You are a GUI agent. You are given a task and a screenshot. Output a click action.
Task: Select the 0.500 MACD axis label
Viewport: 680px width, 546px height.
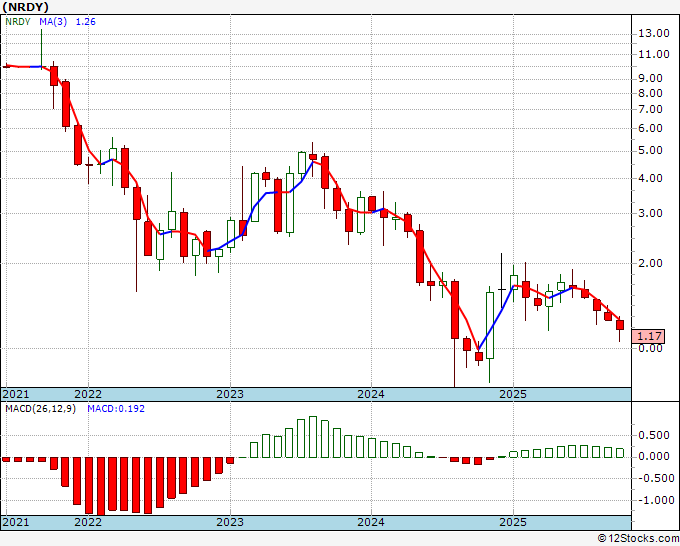tap(654, 435)
